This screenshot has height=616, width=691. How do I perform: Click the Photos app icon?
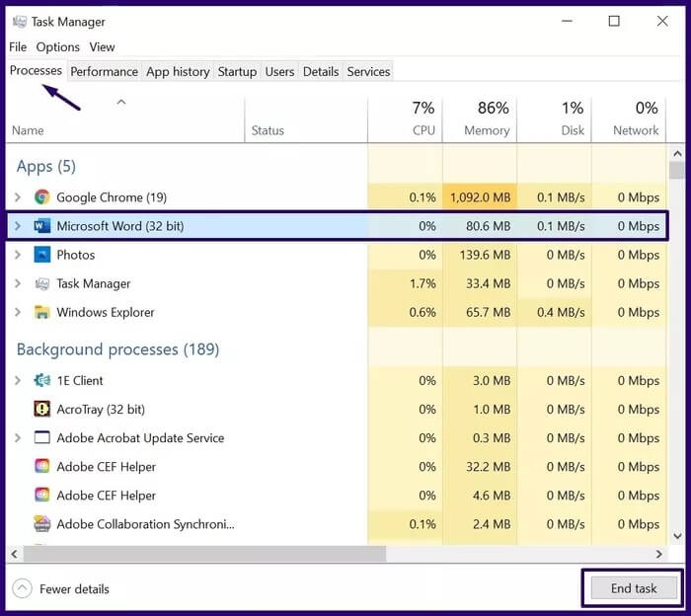[x=41, y=255]
